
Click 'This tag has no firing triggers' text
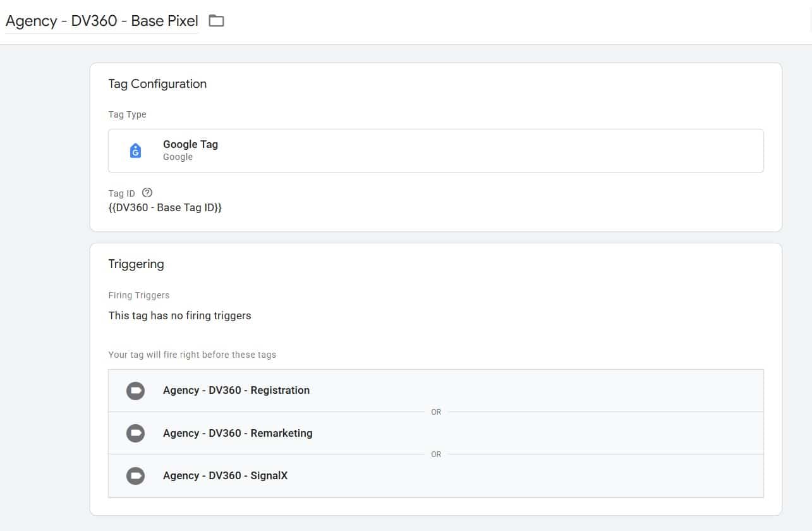[179, 315]
